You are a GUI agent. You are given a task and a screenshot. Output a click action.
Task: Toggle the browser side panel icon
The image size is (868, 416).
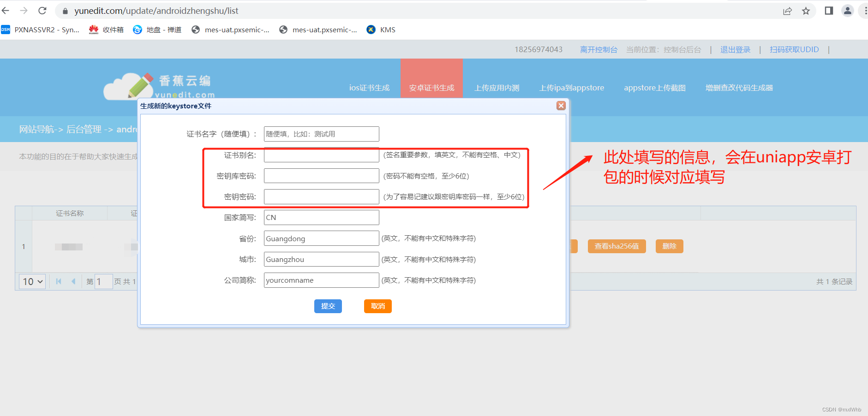[829, 11]
